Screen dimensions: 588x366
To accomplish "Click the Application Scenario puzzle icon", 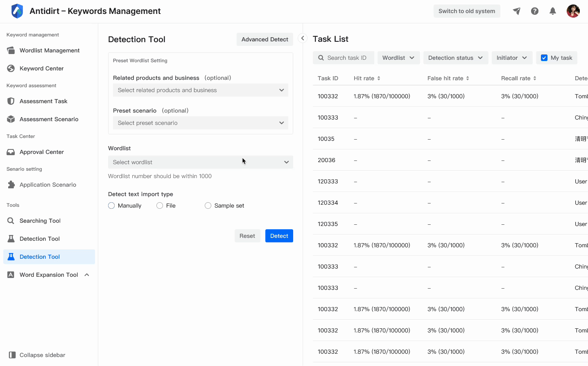I will (x=11, y=185).
